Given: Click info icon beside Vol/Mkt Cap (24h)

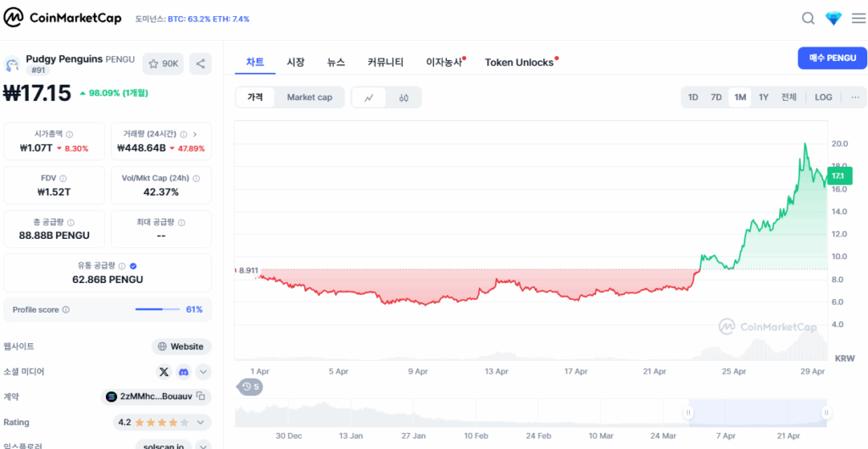Looking at the screenshot, I should pyautogui.click(x=196, y=178).
